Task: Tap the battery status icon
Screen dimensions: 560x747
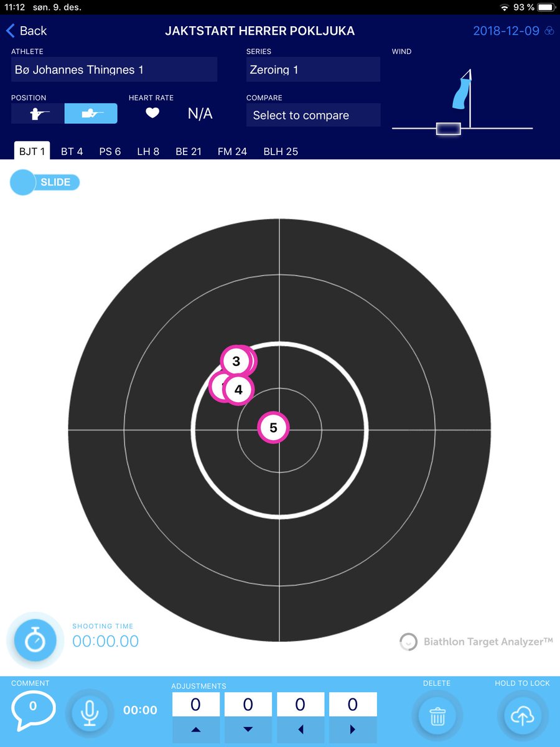Action: click(x=546, y=7)
